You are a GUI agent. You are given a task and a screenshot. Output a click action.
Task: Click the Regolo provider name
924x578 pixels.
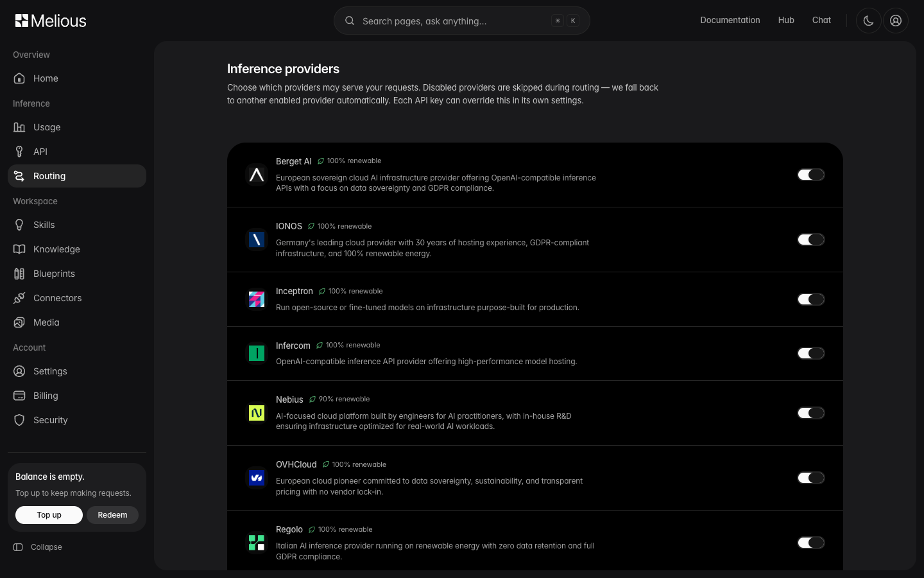[289, 529]
